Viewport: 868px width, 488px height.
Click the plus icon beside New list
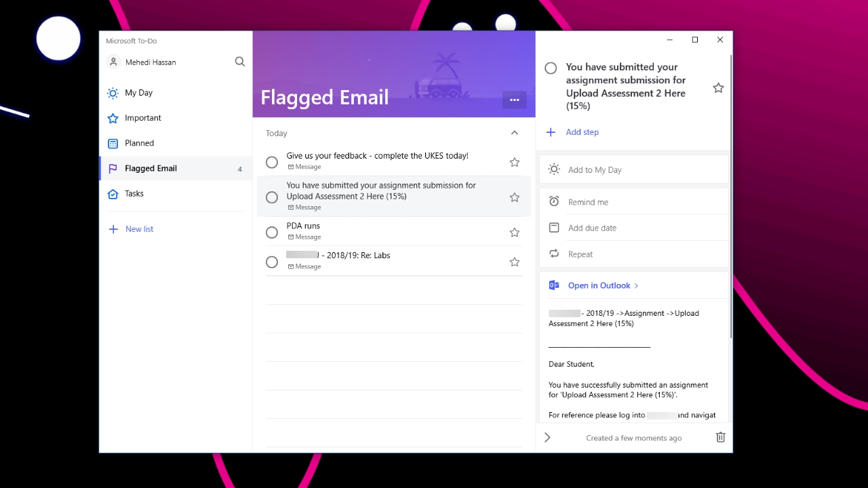tap(113, 229)
